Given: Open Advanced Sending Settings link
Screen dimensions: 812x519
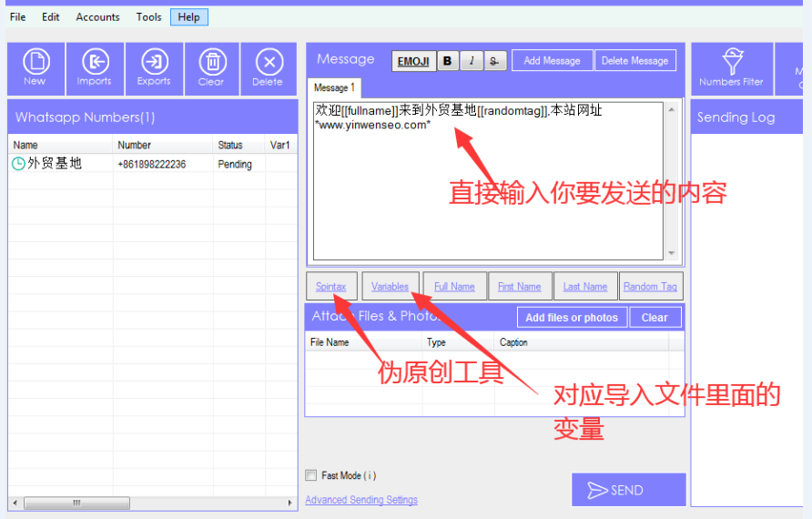Looking at the screenshot, I should (361, 499).
